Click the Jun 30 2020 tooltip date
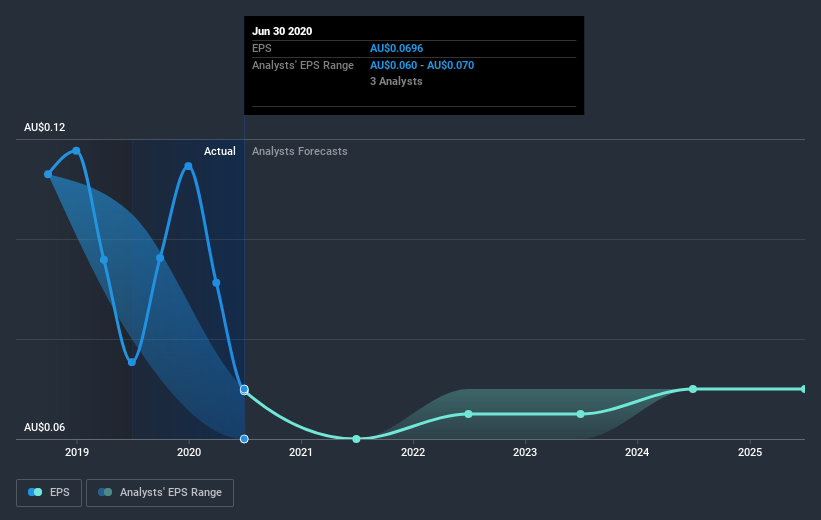821x520 pixels. click(282, 31)
